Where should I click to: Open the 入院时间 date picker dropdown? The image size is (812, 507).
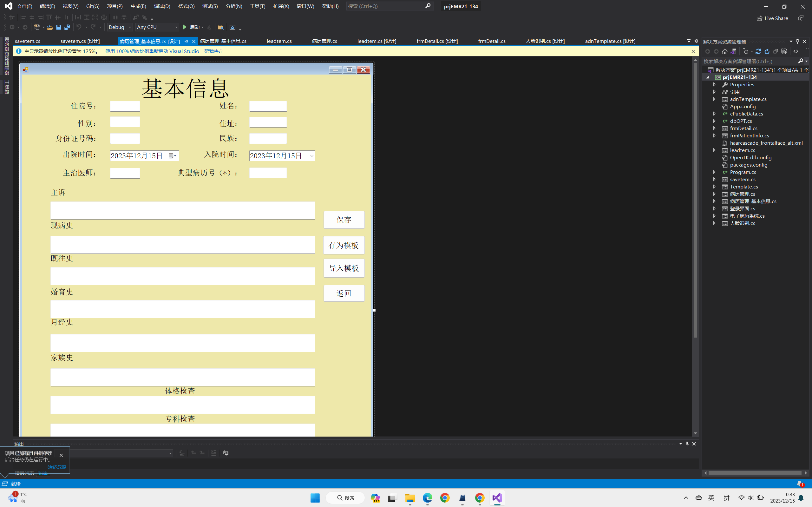point(311,155)
